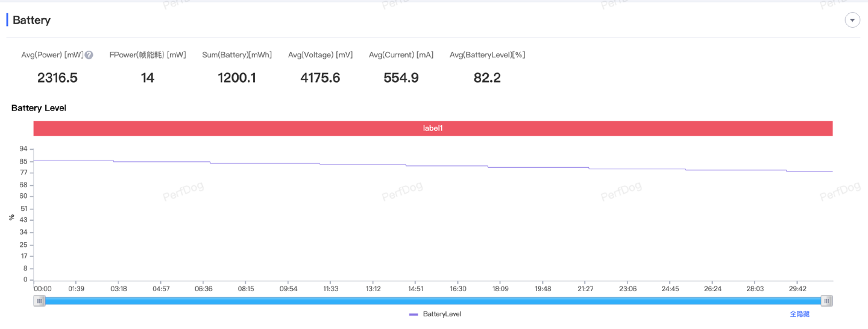Click the help icon beside Avg(Power)
The width and height of the screenshot is (868, 329).
[x=89, y=55]
